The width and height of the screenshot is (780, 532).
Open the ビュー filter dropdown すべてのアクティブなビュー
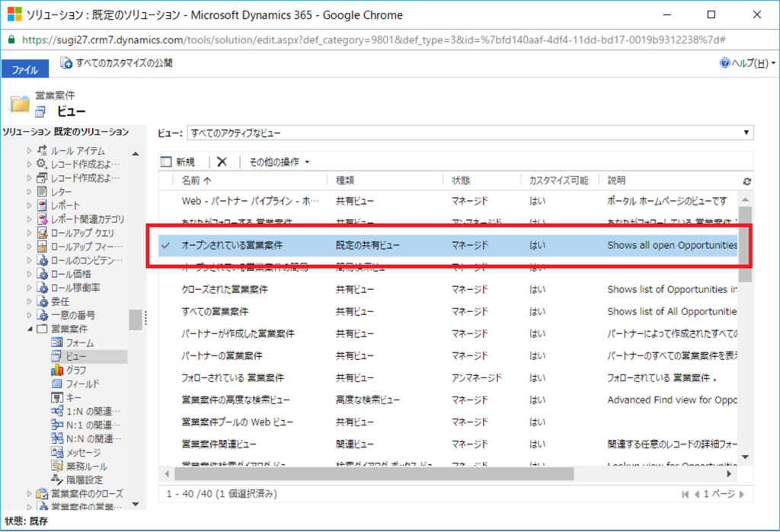click(x=470, y=132)
